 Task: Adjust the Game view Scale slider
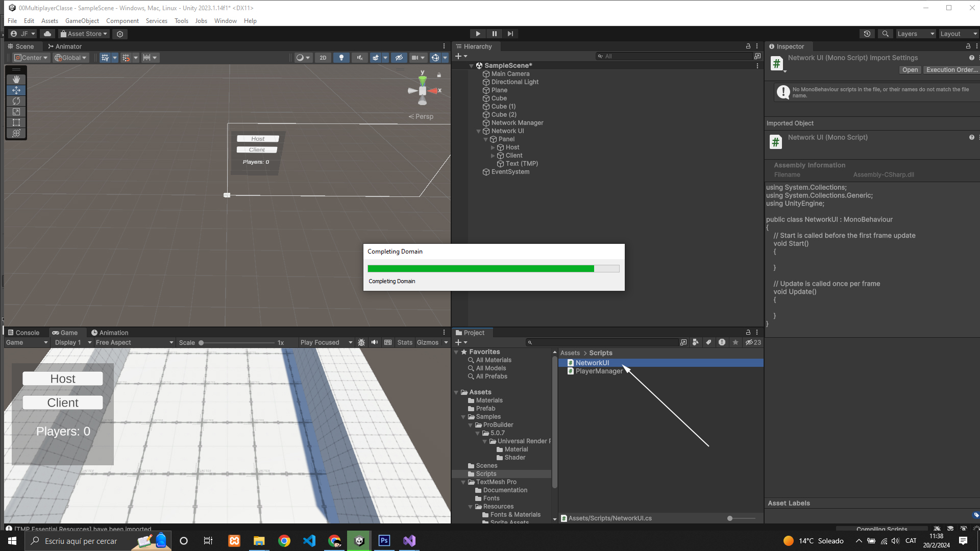pos(202,343)
